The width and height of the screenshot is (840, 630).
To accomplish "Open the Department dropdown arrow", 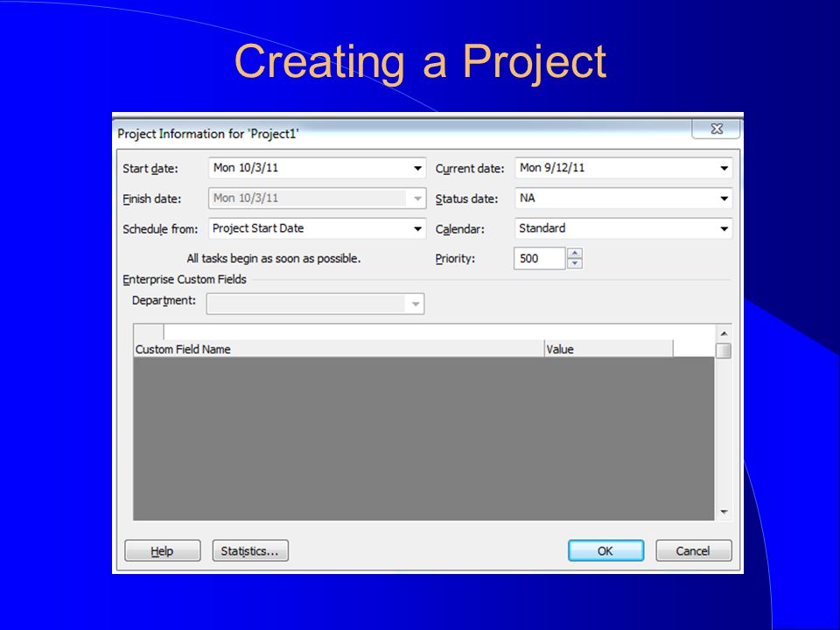I will point(415,304).
